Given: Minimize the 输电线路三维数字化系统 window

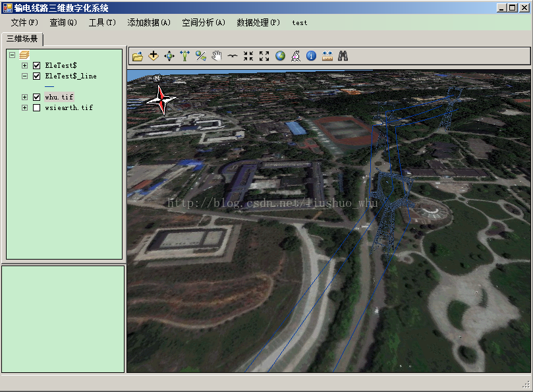Looking at the screenshot, I should pos(501,8).
